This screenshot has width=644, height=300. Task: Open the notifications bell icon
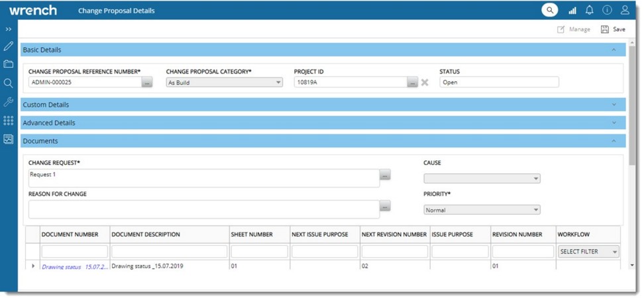(x=589, y=10)
